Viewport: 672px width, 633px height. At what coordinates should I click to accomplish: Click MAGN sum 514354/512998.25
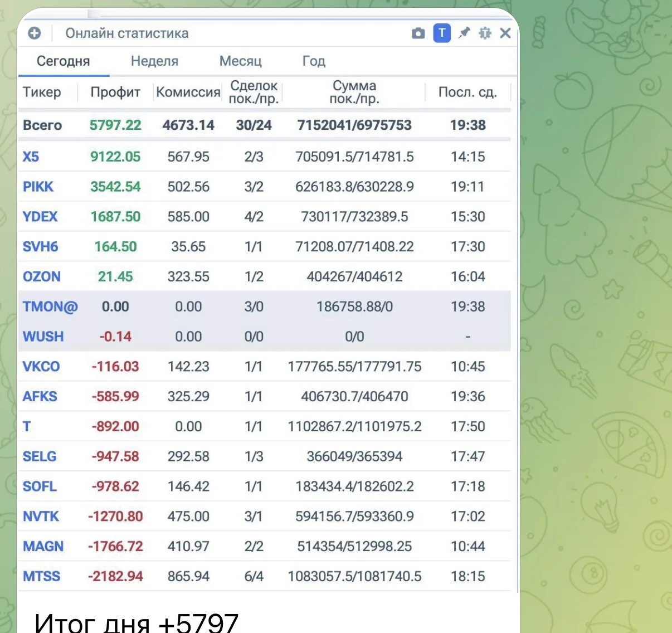tap(354, 547)
